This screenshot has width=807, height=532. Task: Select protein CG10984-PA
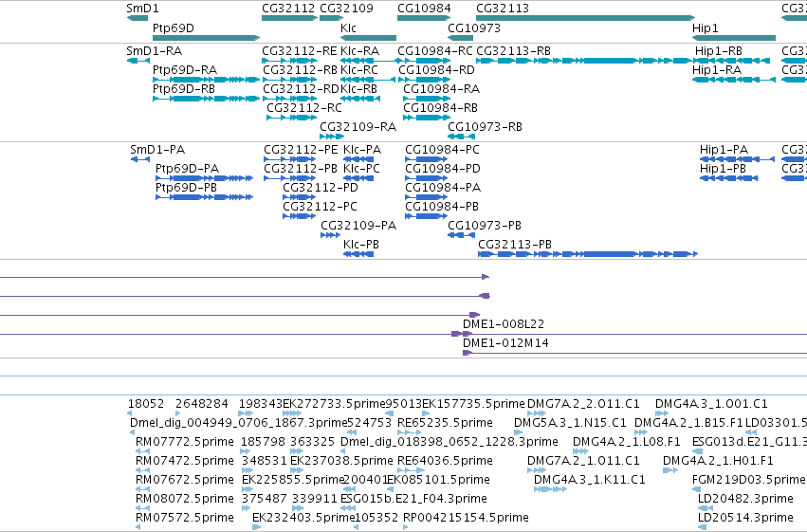pyautogui.click(x=443, y=188)
